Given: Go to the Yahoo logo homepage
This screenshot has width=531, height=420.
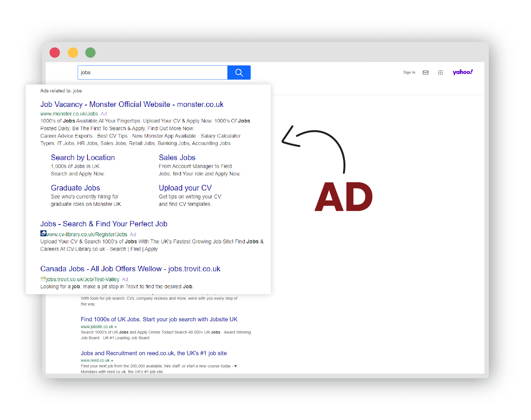Looking at the screenshot, I should click(x=463, y=72).
